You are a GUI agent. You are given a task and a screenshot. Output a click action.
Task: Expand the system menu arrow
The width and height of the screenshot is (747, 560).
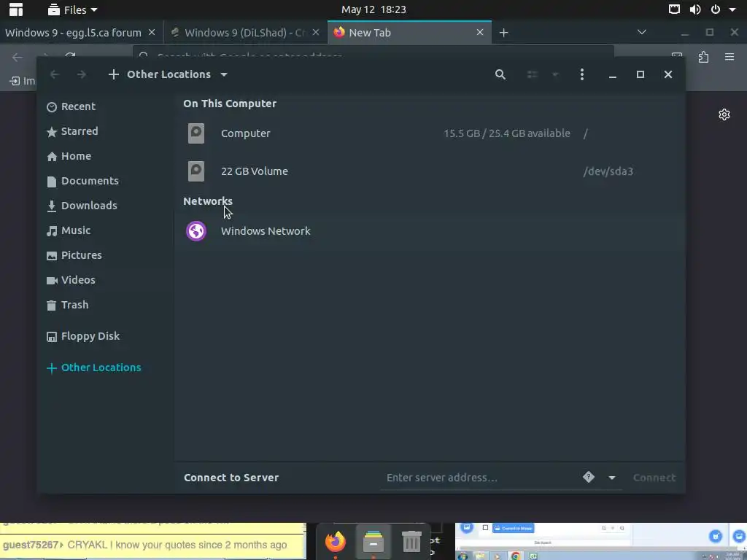coord(732,9)
